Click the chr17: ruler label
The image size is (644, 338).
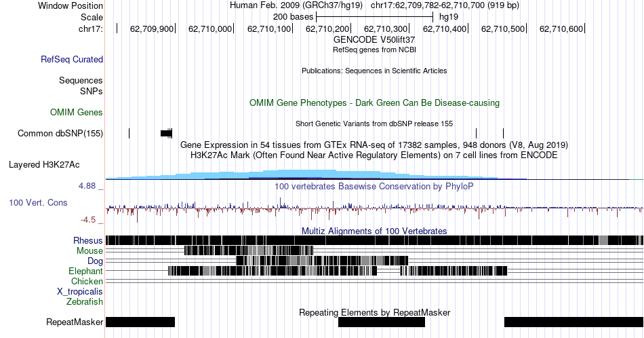(91, 29)
